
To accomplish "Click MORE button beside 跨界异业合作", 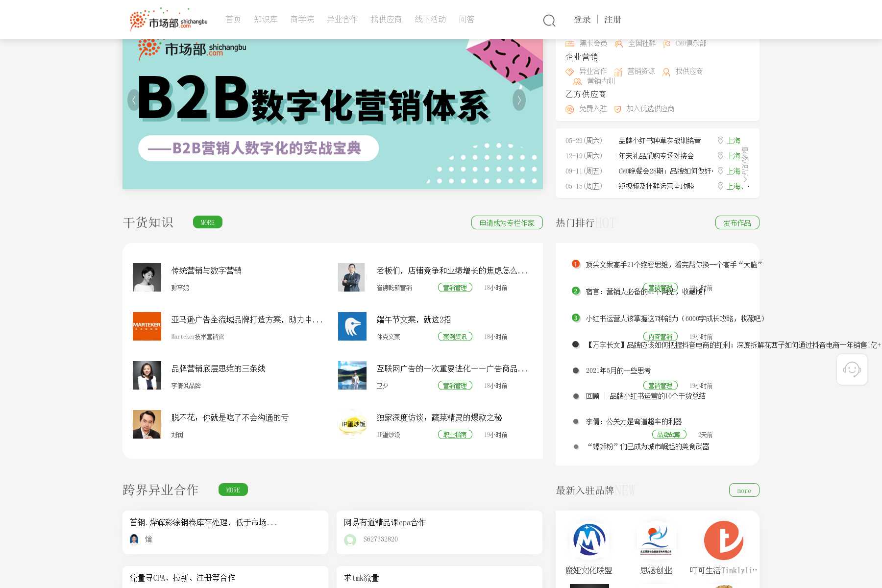I will (x=233, y=490).
